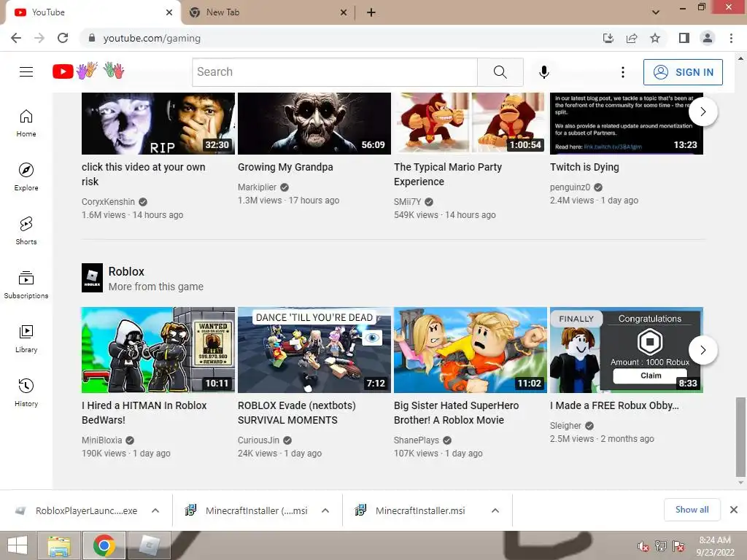
Task: Click CuriousJin channel name
Action: [258, 440]
